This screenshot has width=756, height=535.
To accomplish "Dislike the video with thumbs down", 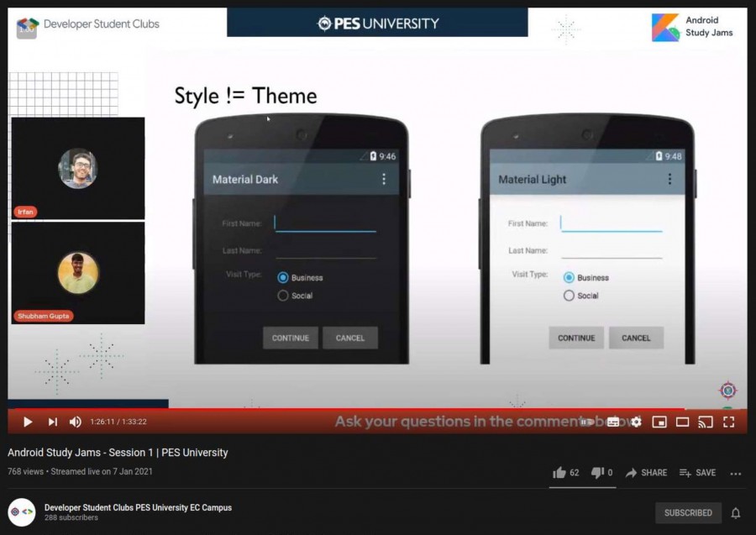I will 597,473.
